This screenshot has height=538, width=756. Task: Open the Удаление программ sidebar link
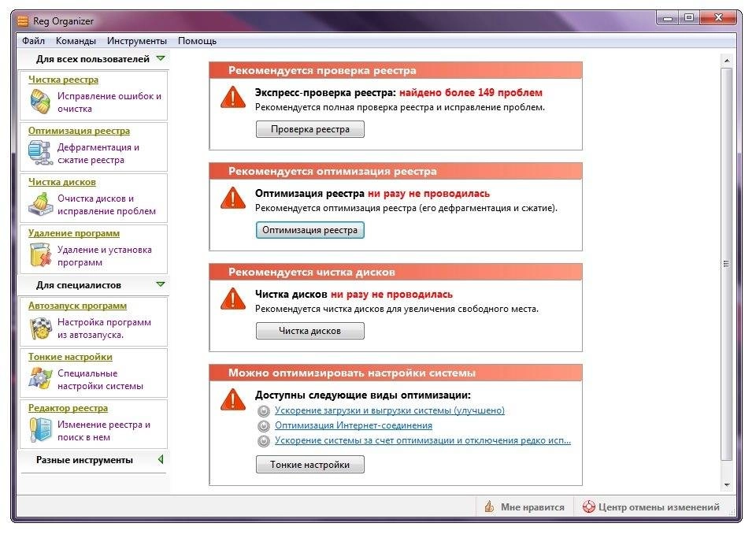click(x=74, y=233)
